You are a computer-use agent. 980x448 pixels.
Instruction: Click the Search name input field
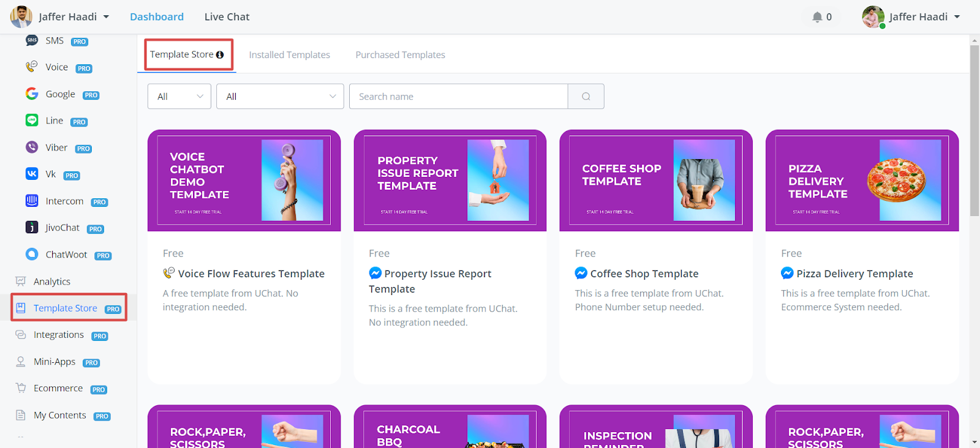click(x=458, y=96)
